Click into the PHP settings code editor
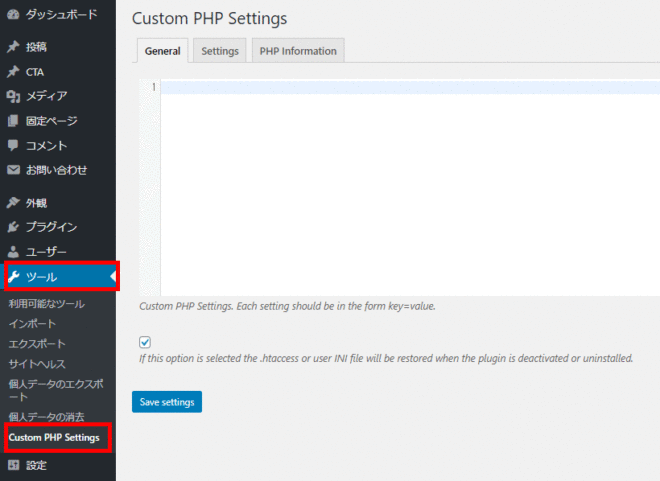The width and height of the screenshot is (660, 481). [410, 187]
